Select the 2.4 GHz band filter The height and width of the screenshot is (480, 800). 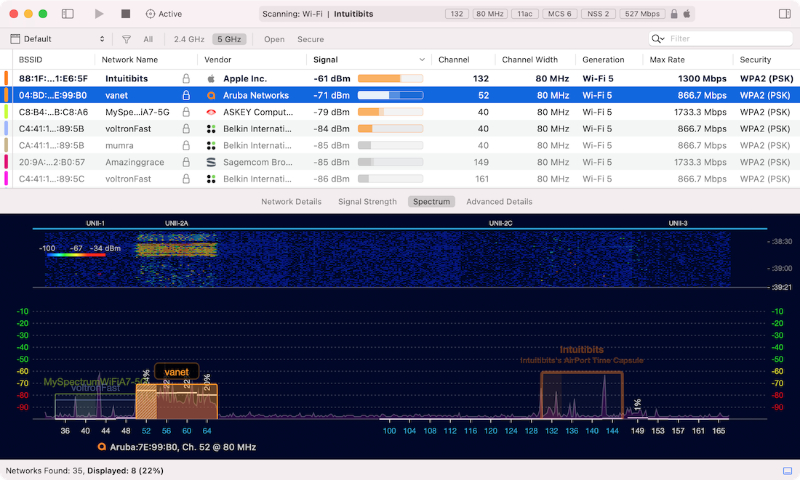coord(189,39)
